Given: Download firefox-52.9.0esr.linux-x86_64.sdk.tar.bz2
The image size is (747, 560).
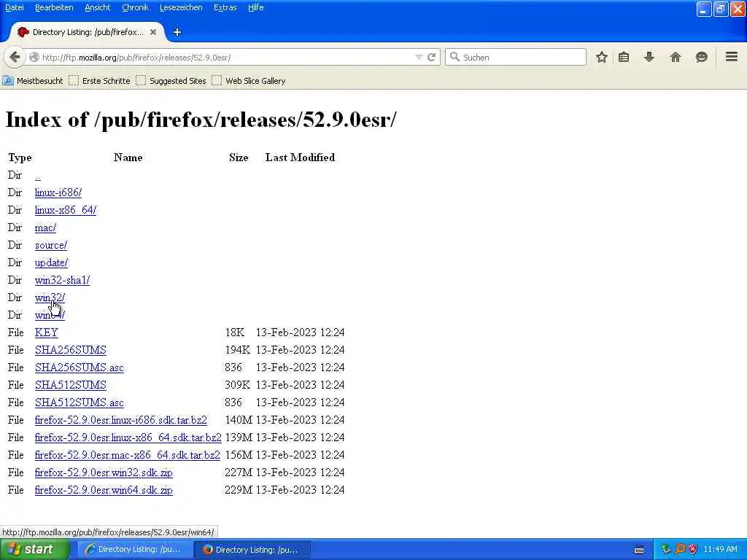Looking at the screenshot, I should click(x=128, y=437).
